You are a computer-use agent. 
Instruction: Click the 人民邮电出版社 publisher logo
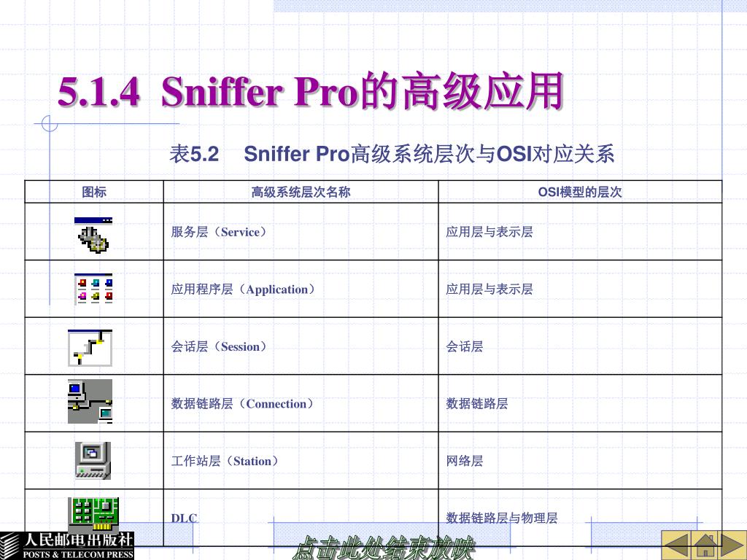pyautogui.click(x=66, y=545)
